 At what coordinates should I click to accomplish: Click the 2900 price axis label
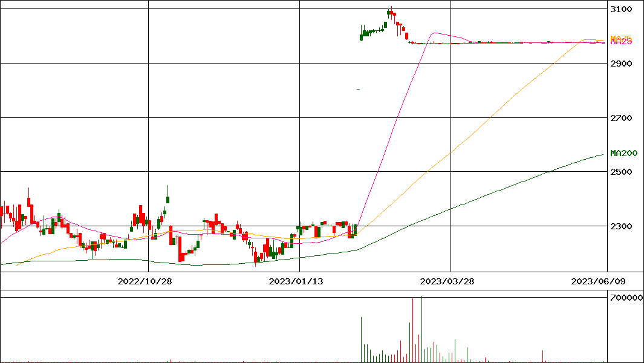(621, 64)
